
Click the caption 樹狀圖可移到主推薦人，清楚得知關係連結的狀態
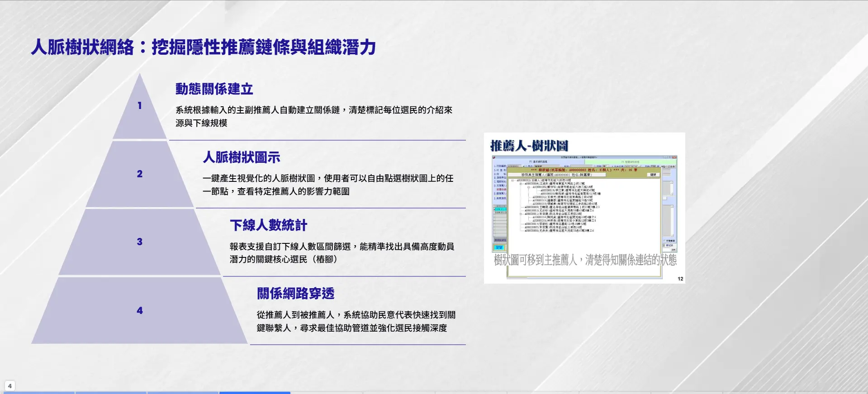[x=585, y=260]
